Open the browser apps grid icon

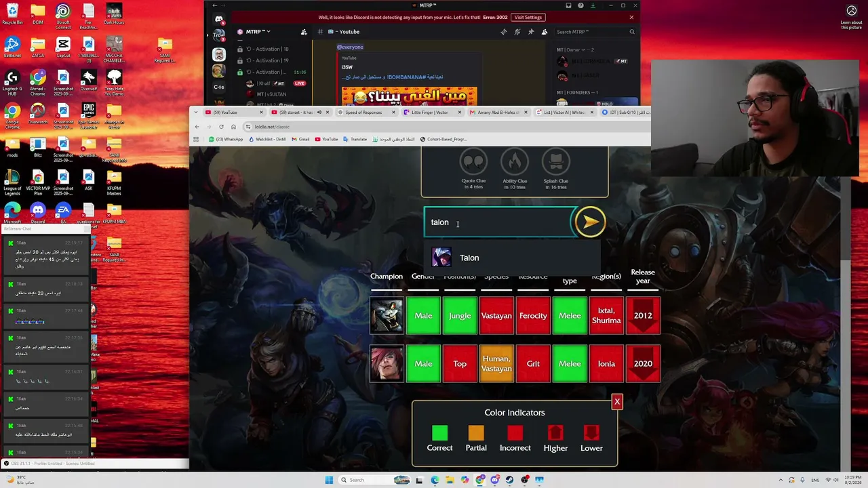196,139
